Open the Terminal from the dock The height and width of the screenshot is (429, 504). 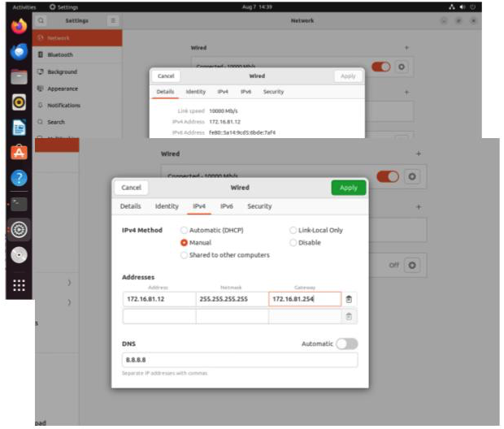(x=19, y=204)
